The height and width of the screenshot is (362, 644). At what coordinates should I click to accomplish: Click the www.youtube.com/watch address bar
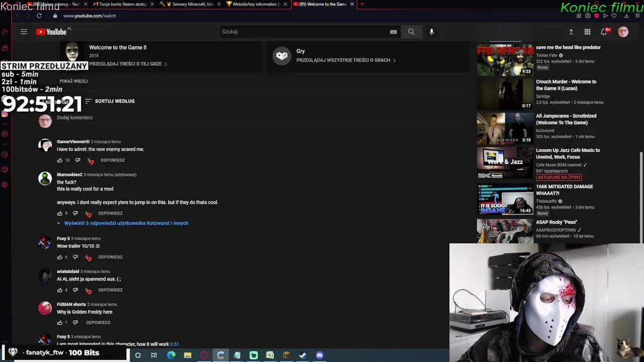(x=90, y=16)
